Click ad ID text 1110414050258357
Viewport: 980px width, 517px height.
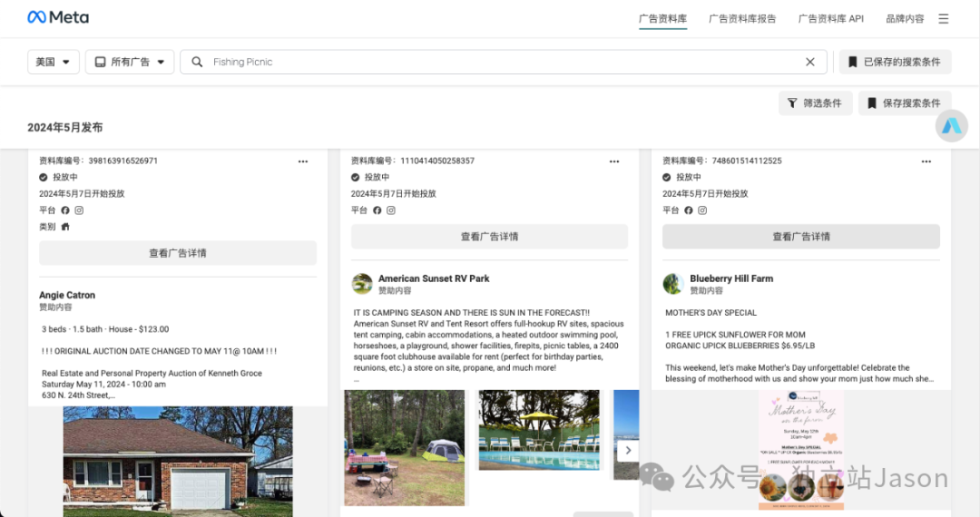pyautogui.click(x=436, y=161)
